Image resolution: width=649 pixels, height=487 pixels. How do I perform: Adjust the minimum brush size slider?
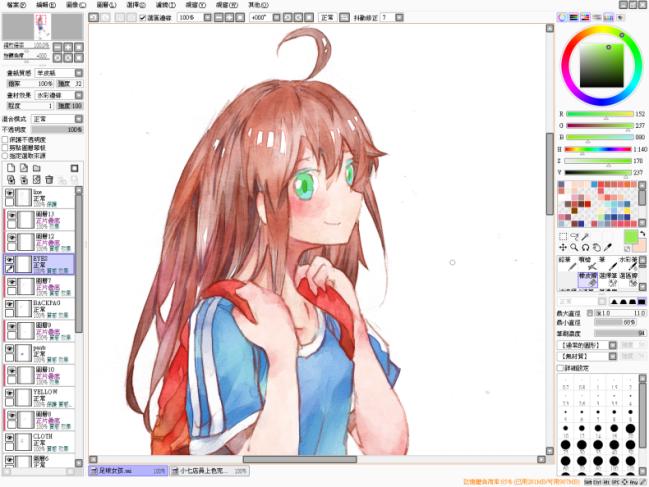[615, 322]
